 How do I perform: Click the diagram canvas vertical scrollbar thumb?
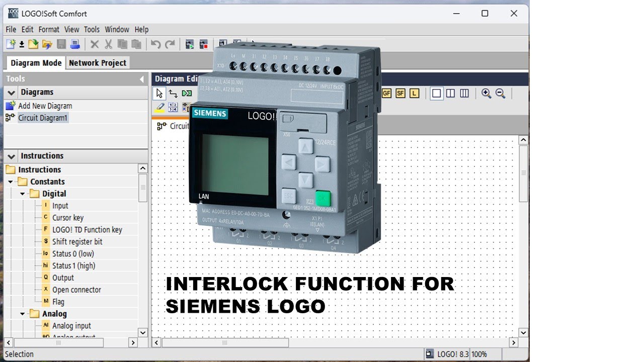(523, 173)
